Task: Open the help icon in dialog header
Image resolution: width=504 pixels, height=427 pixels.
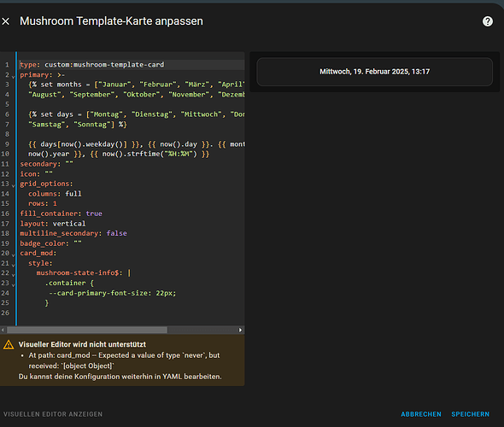Action: point(487,21)
